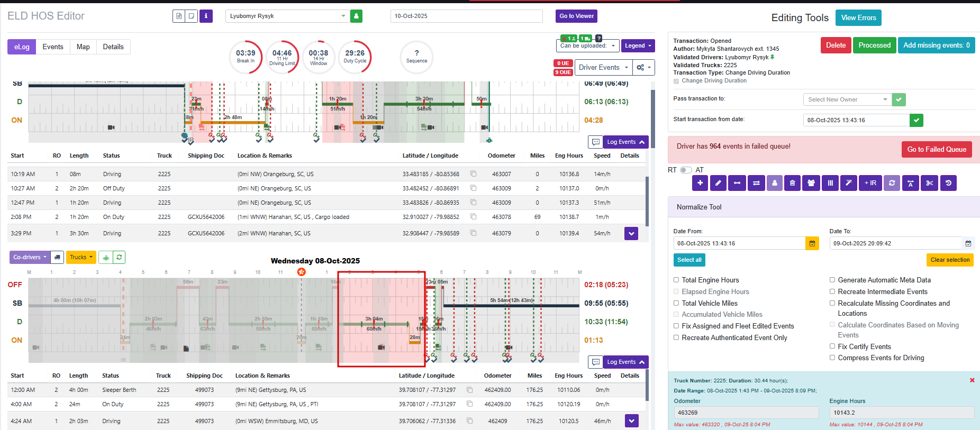Click the green vehicle icon near Trucks
Viewport: 980px width, 430px height.
(106, 257)
